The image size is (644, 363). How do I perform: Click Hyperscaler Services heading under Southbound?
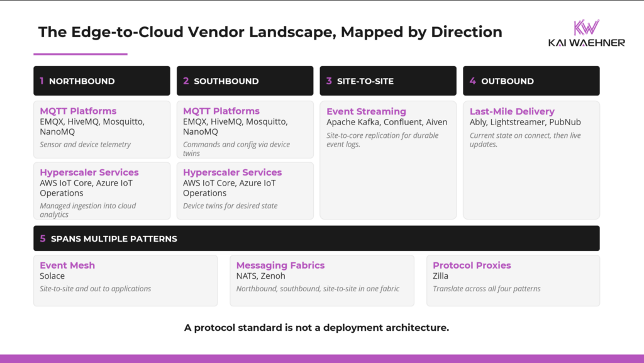click(x=233, y=172)
